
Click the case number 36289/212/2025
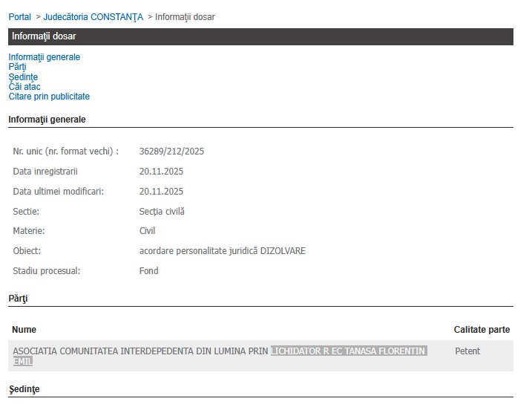171,152
